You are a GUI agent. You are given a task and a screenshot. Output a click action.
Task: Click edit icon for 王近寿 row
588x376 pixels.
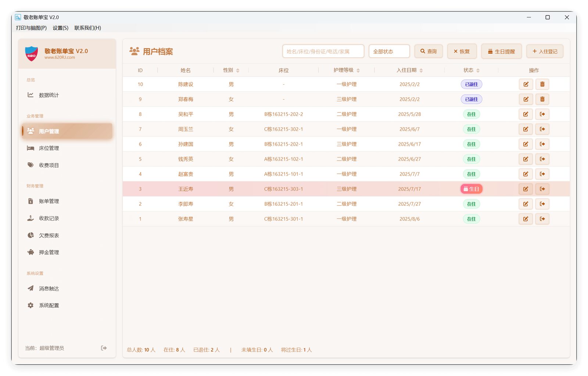pos(526,189)
